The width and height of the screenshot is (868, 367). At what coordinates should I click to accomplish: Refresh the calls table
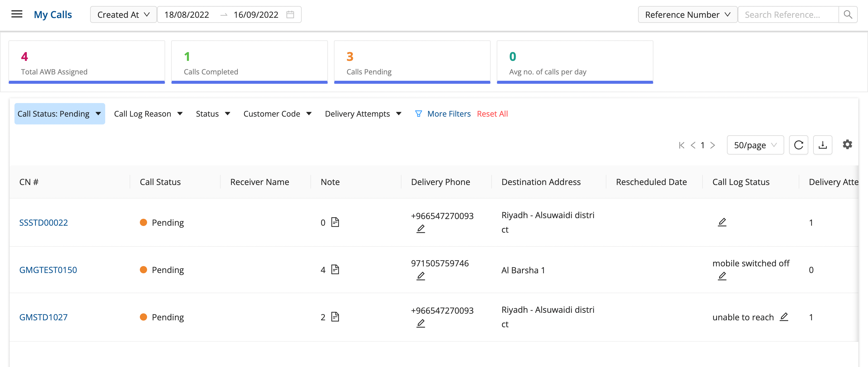pos(798,145)
